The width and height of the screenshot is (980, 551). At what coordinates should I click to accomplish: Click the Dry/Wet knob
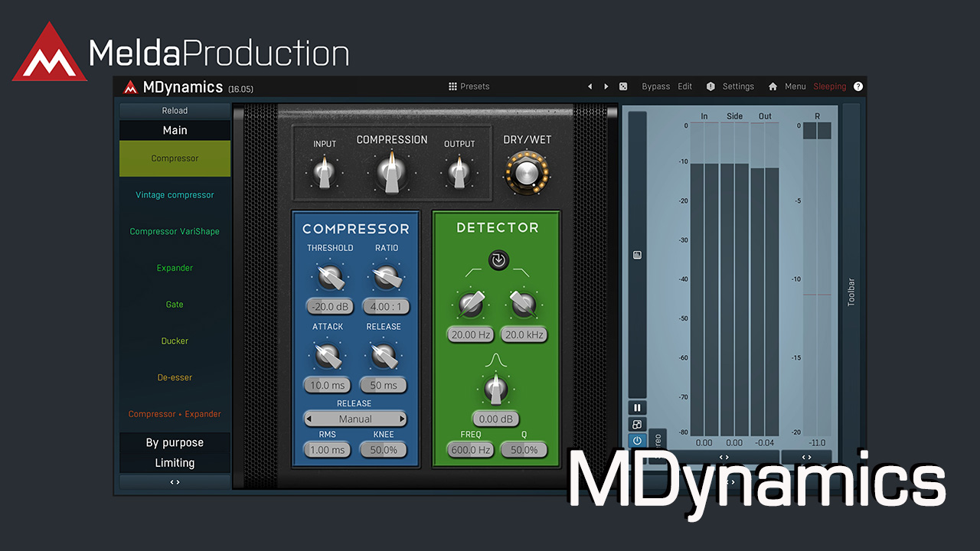pyautogui.click(x=527, y=173)
